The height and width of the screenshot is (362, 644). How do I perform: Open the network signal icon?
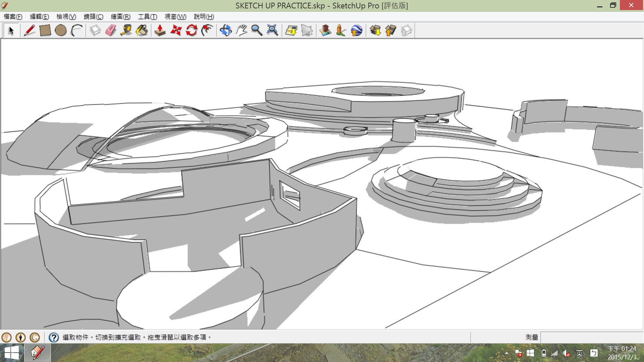point(554,353)
